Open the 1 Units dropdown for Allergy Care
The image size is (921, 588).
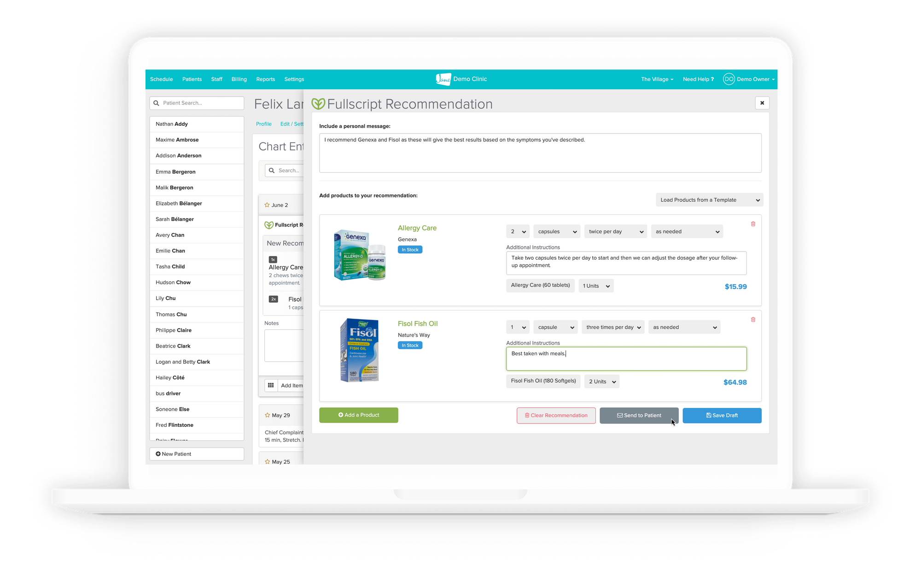click(x=596, y=286)
